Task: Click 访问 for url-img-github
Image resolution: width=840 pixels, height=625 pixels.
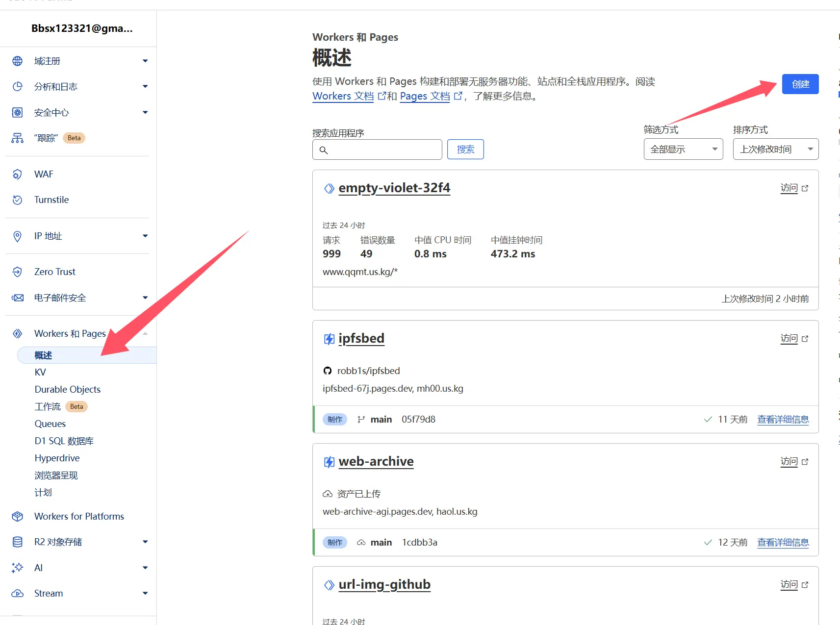Action: point(789,584)
